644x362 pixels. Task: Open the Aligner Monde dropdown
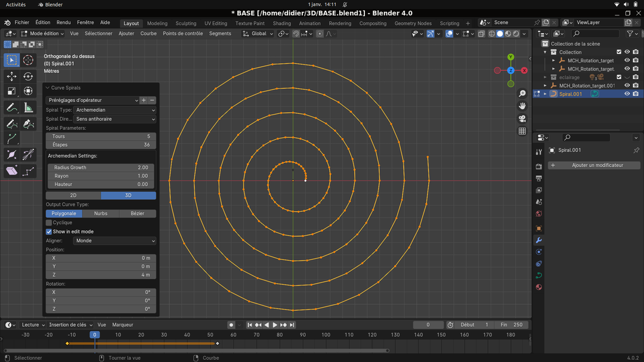pos(115,241)
